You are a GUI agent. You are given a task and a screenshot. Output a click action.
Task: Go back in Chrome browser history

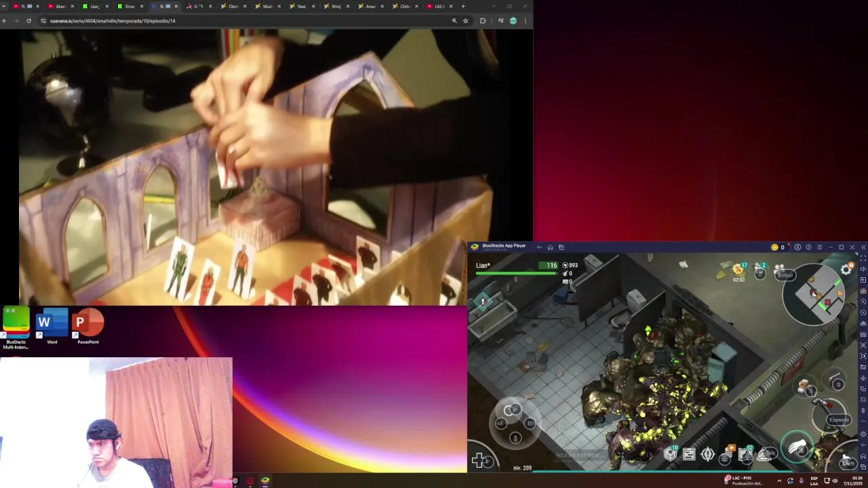coord(5,21)
